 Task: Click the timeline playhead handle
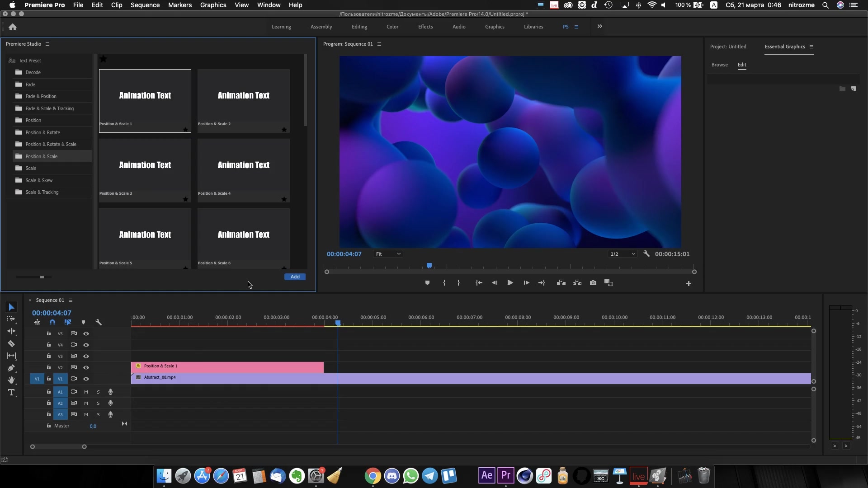(x=338, y=323)
